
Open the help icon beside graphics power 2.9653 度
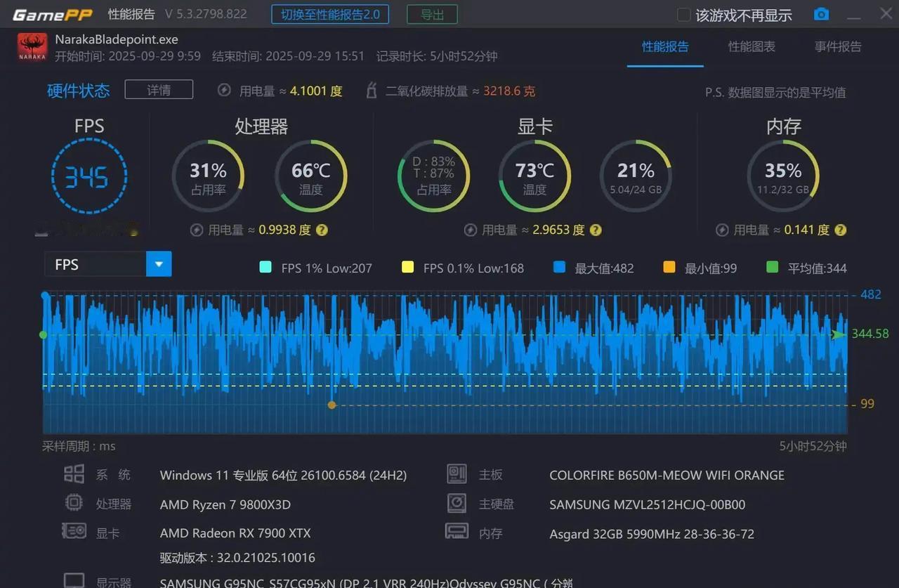[x=596, y=230]
